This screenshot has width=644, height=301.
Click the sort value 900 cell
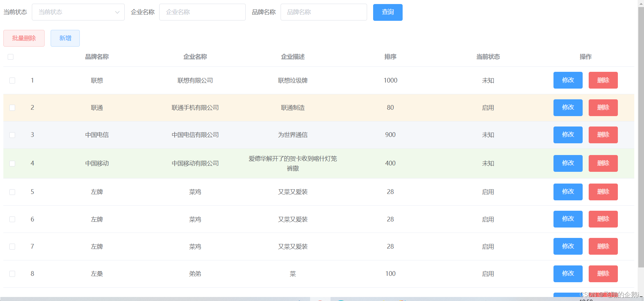pyautogui.click(x=390, y=135)
